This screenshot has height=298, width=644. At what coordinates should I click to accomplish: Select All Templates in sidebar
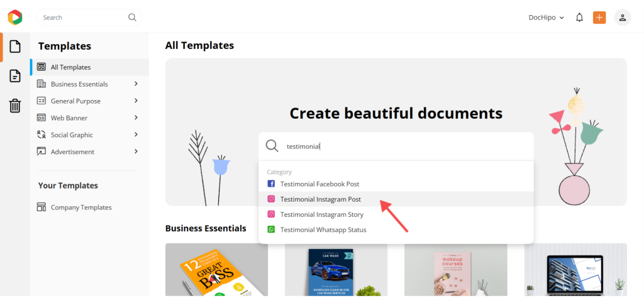[x=89, y=67]
